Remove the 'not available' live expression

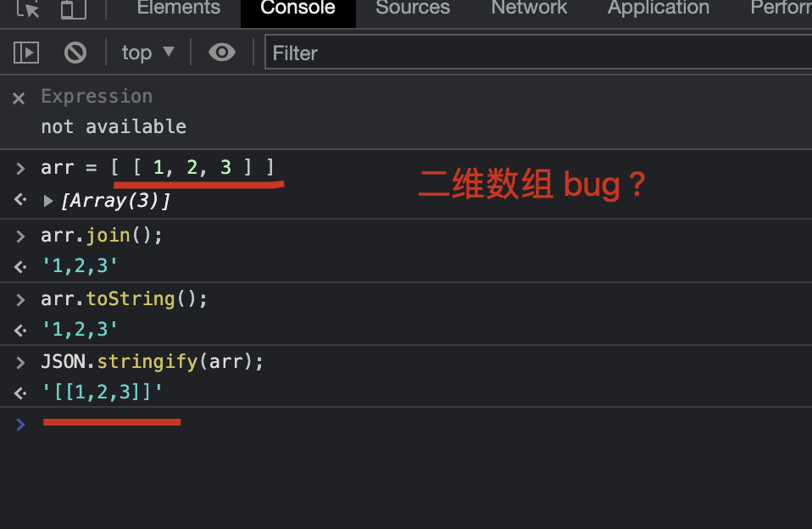pyautogui.click(x=18, y=97)
